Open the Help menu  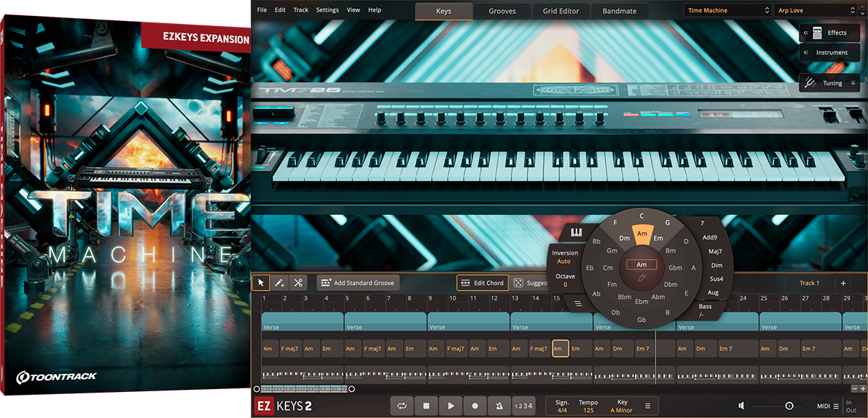coord(375,10)
